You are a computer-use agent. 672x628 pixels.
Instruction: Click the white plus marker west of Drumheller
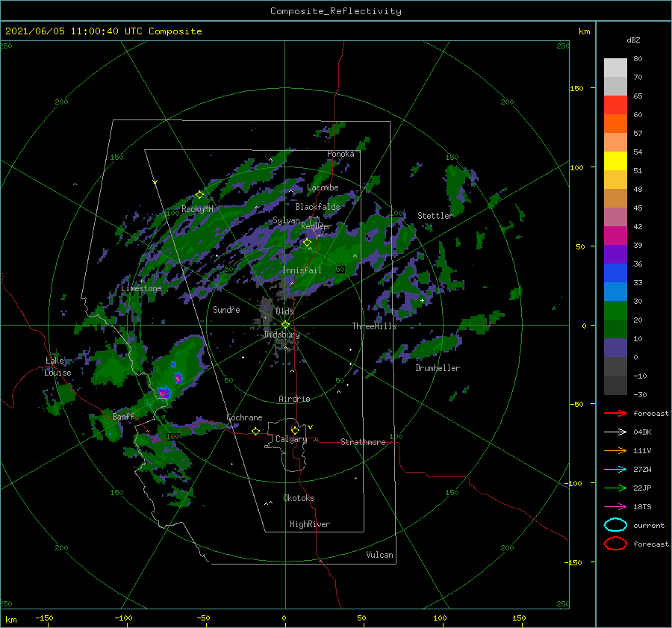422,300
